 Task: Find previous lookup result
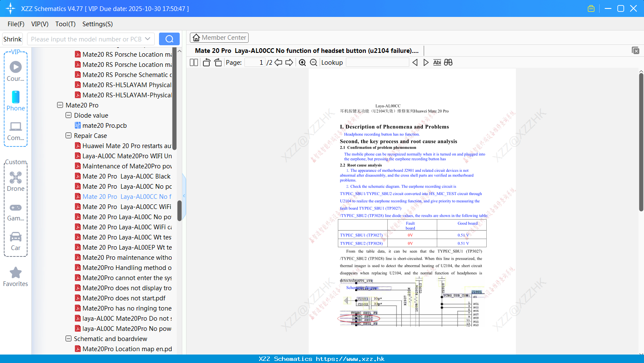[415, 63]
